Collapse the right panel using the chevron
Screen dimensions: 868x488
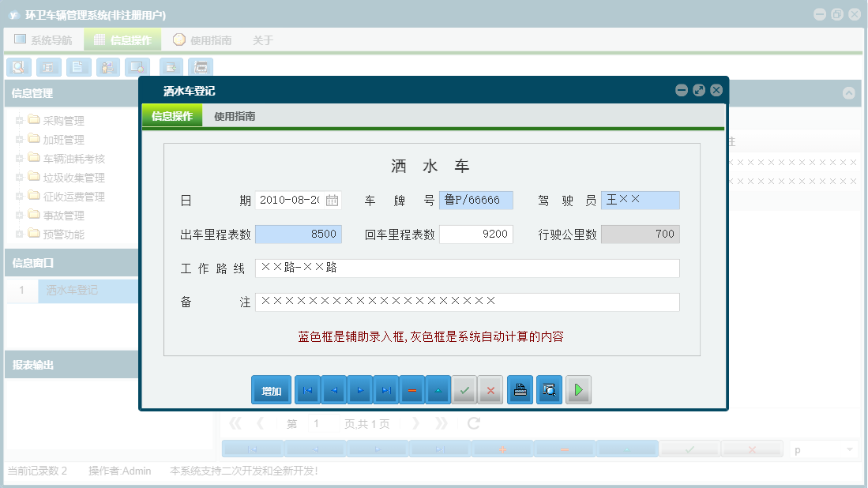click(x=849, y=93)
